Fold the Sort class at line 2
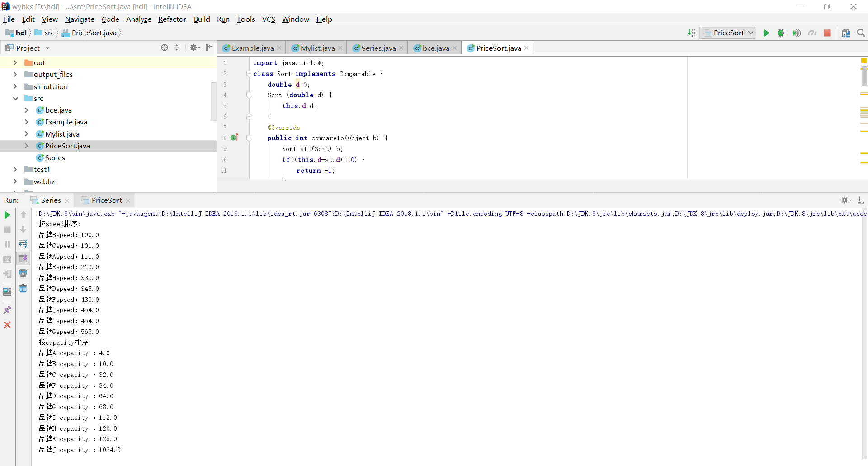868x466 pixels. tap(249, 74)
